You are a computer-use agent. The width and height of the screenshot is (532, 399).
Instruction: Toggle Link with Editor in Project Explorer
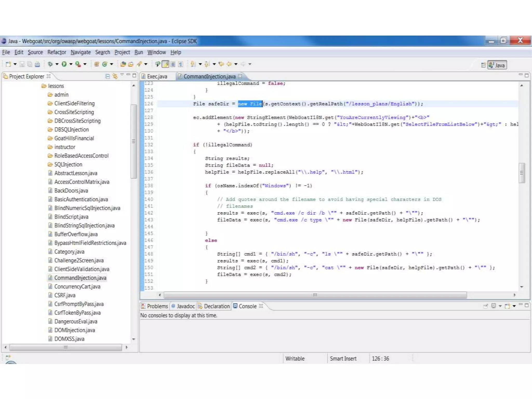[x=115, y=76]
